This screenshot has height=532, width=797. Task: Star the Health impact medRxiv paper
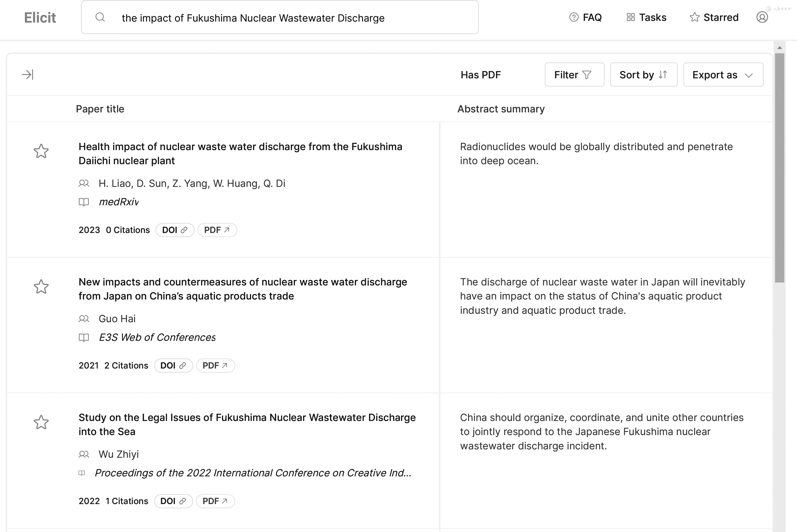41,151
